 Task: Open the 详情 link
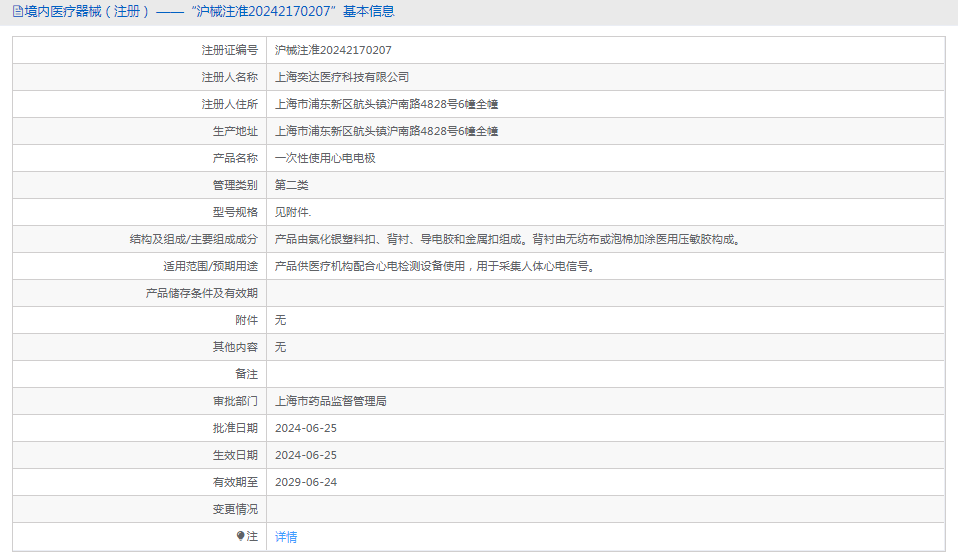click(x=286, y=537)
